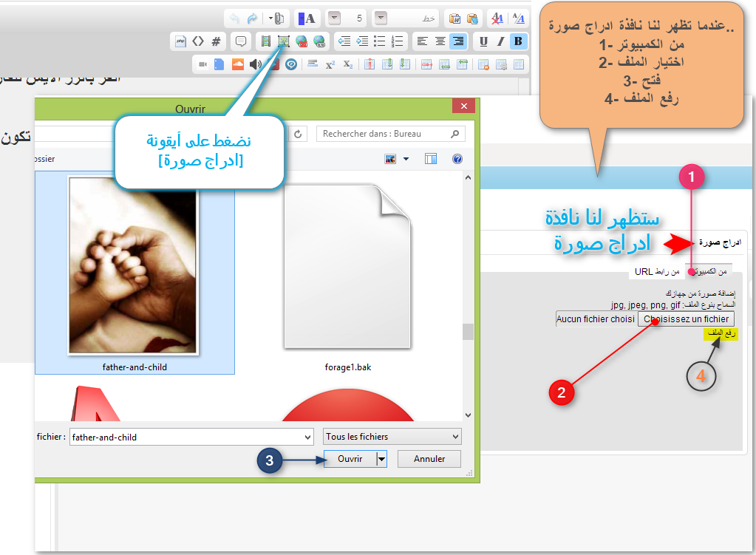
Task: Click the subscript x₂ icon
Action: pyautogui.click(x=348, y=64)
